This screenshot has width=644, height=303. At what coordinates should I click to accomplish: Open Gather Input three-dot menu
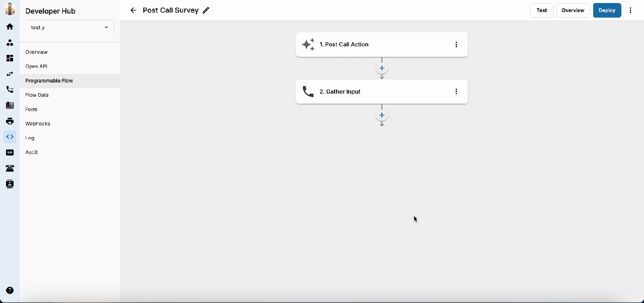click(x=456, y=92)
